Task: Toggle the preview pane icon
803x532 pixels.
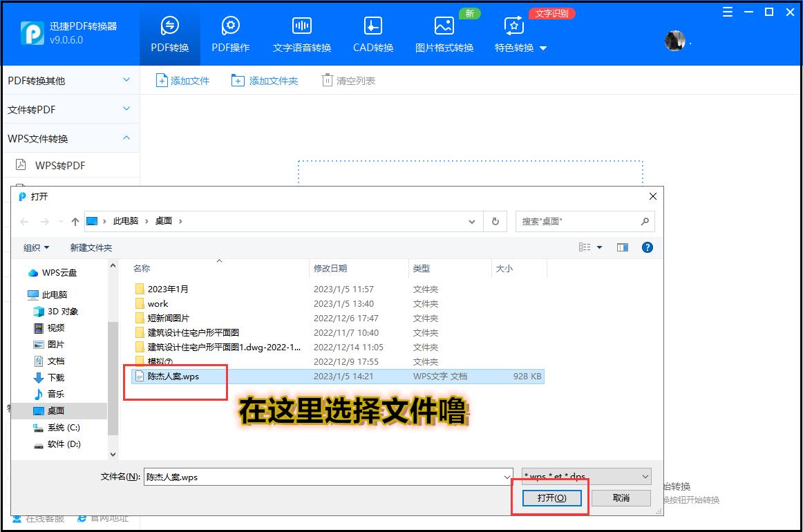Action: coord(623,247)
